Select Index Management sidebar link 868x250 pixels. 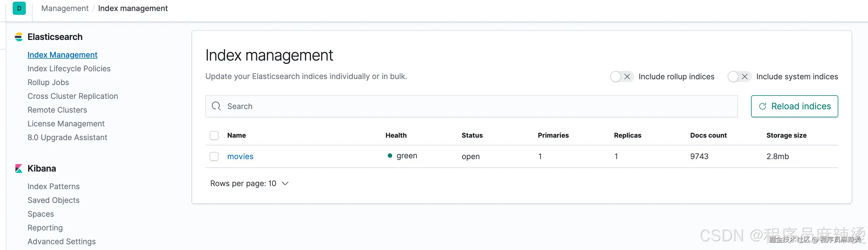(62, 55)
